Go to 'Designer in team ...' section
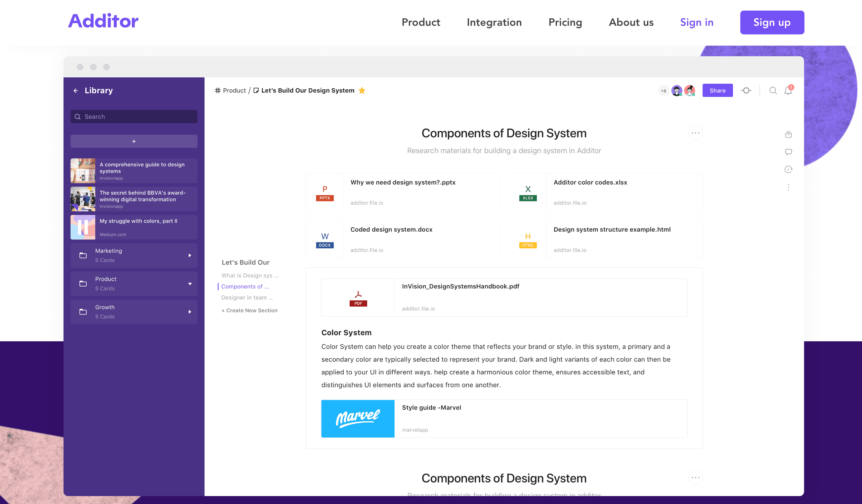Viewport: 862px width, 504px height. 247,298
